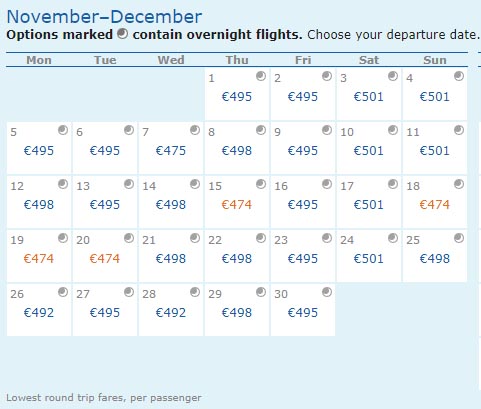Image resolution: width=481 pixels, height=409 pixels.
Task: Select day 8 fare €498
Action: [x=237, y=151]
